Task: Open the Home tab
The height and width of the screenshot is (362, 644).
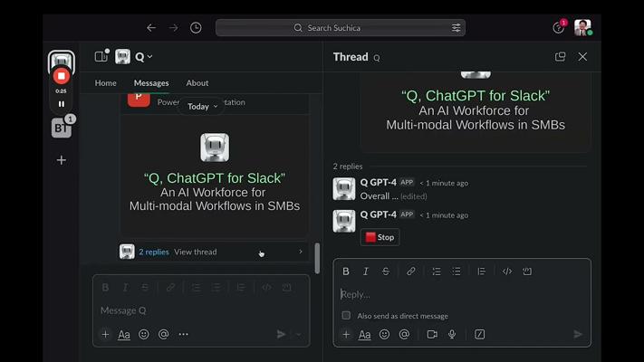Action: pyautogui.click(x=106, y=83)
